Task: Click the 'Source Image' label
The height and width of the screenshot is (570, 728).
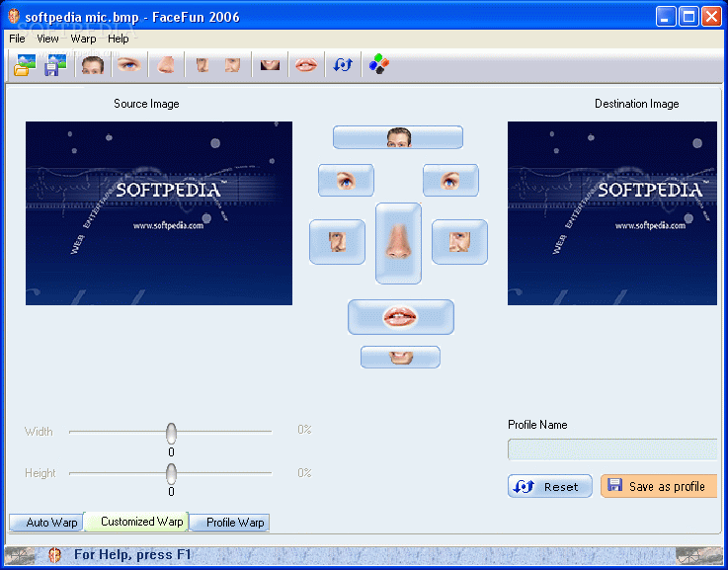Action: pos(147,104)
